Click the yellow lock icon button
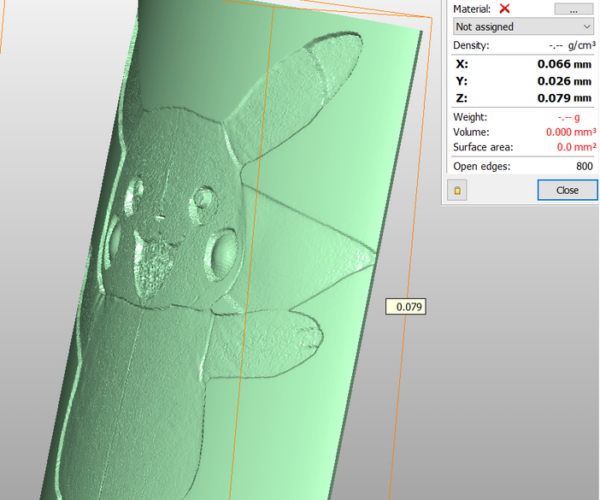 click(457, 190)
